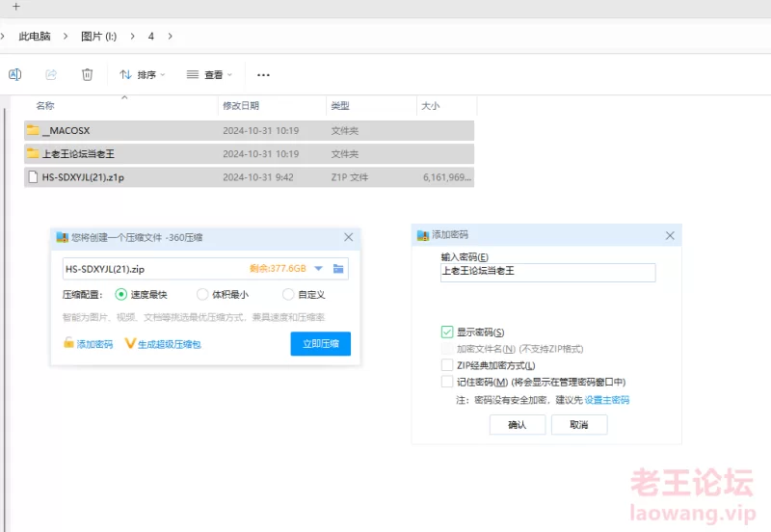The height and width of the screenshot is (532, 771).
Task: Click 此电脑 in the breadcrumb path
Action: [x=35, y=36]
